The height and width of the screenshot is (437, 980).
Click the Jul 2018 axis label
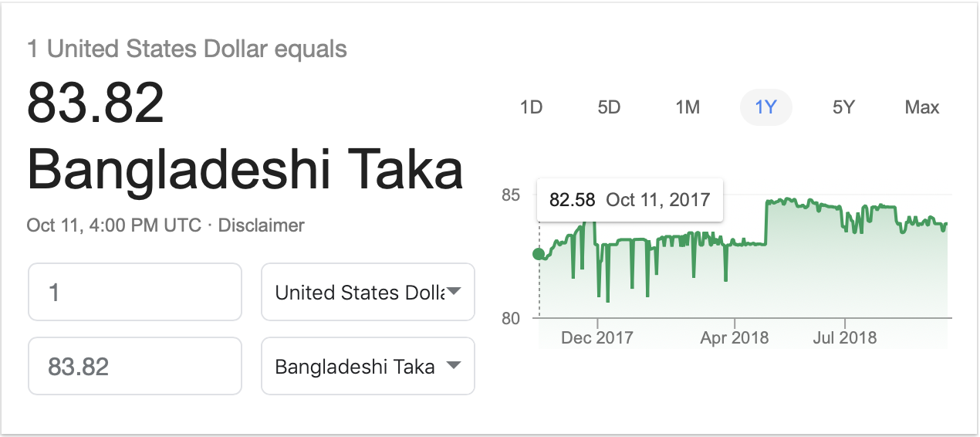click(845, 337)
